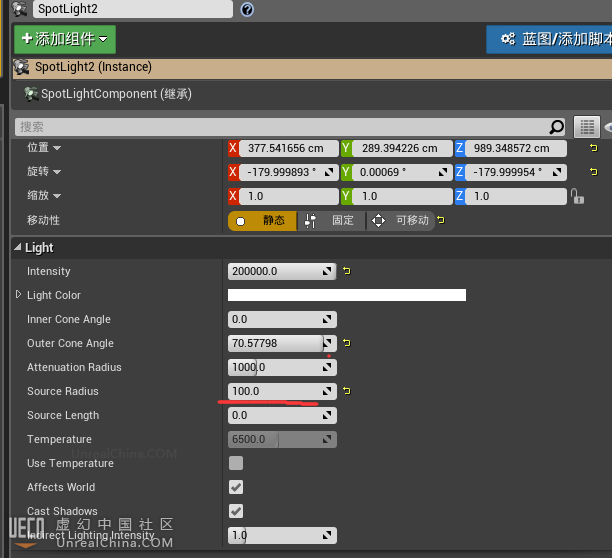Reset Outer Cone Angle to default
The image size is (612, 558).
point(347,343)
